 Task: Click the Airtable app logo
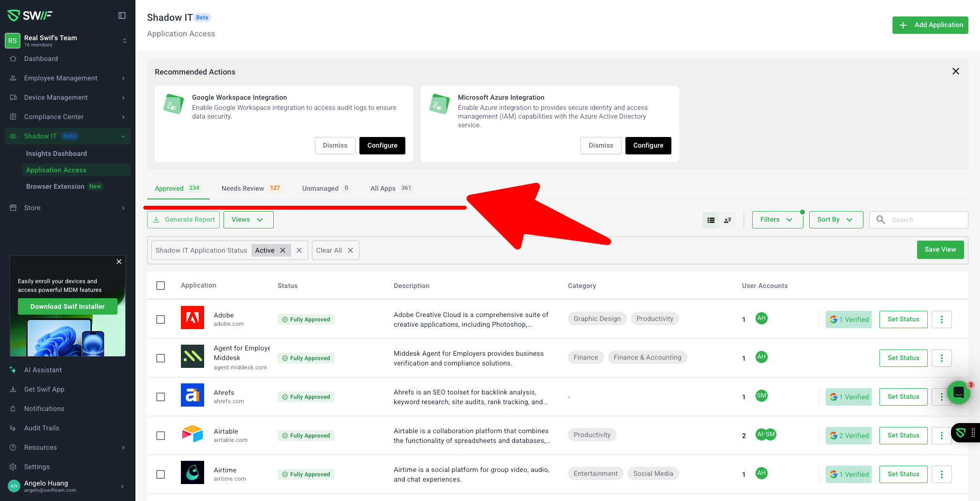click(192, 434)
